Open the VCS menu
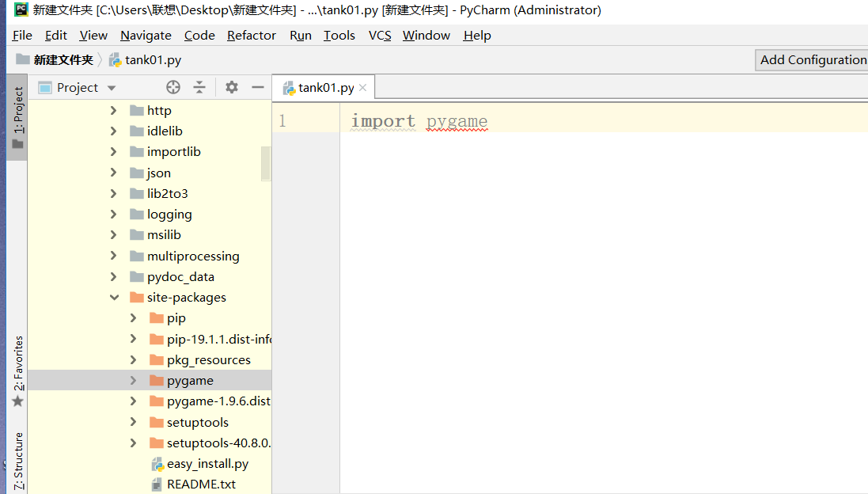Image resolution: width=868 pixels, height=494 pixels. (380, 36)
